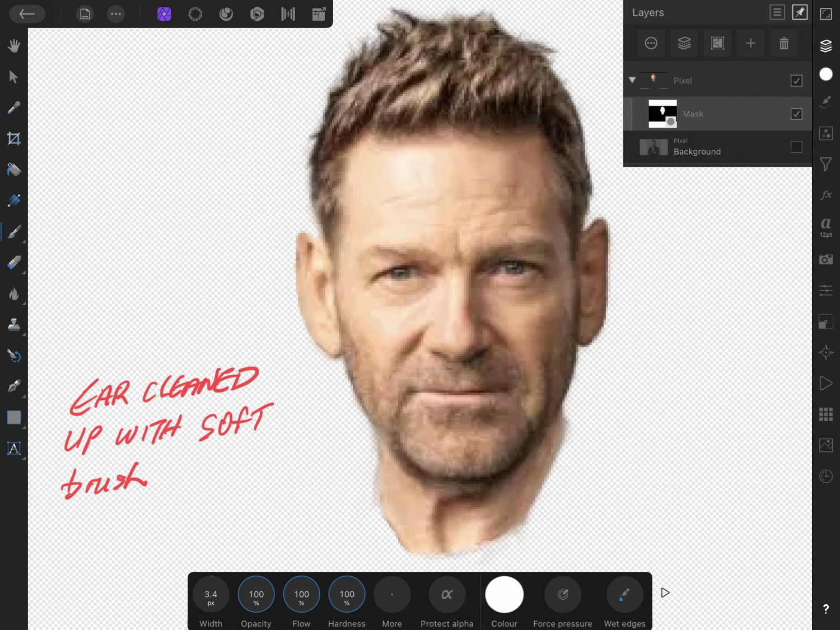This screenshot has width=840, height=630.
Task: Expand the context toolbar with the arrow
Action: click(665, 592)
